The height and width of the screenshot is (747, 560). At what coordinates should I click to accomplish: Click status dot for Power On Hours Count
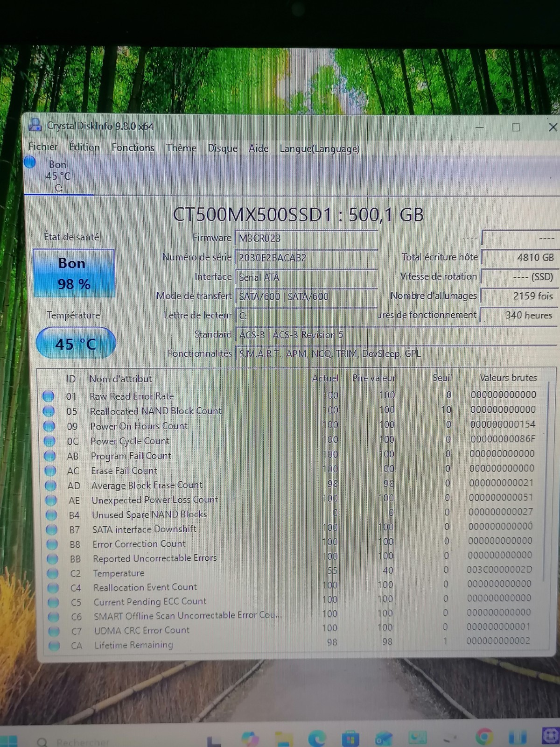coord(49,426)
